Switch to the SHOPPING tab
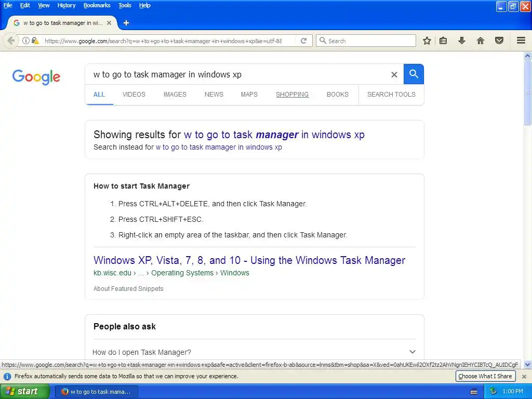Viewport: 532px width, 399px height. (292, 95)
